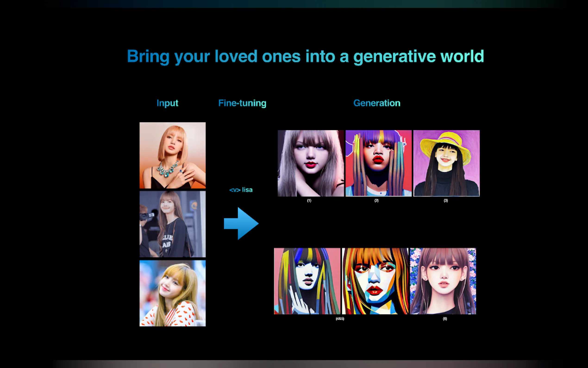The height and width of the screenshot is (368, 588).
Task: Click the caption labeled (2)
Action: tap(376, 200)
